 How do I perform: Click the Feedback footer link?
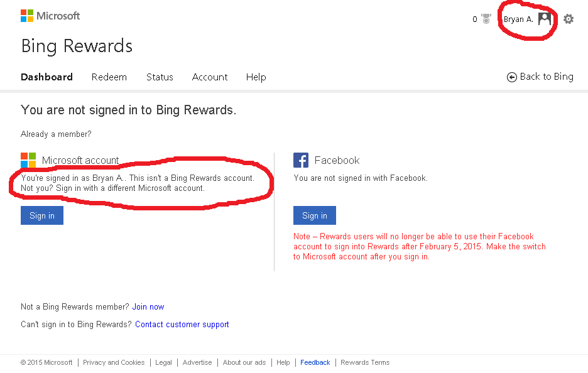tap(315, 362)
